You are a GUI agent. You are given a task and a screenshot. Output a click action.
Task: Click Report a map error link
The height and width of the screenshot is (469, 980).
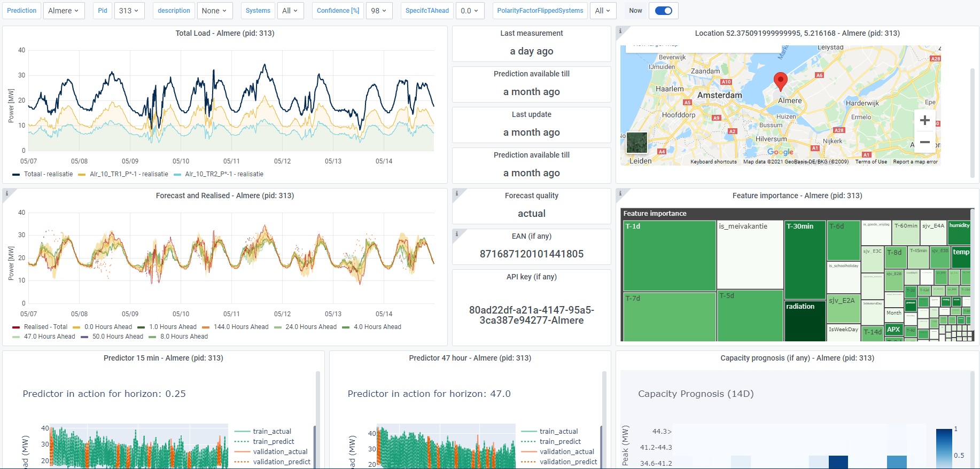point(915,162)
